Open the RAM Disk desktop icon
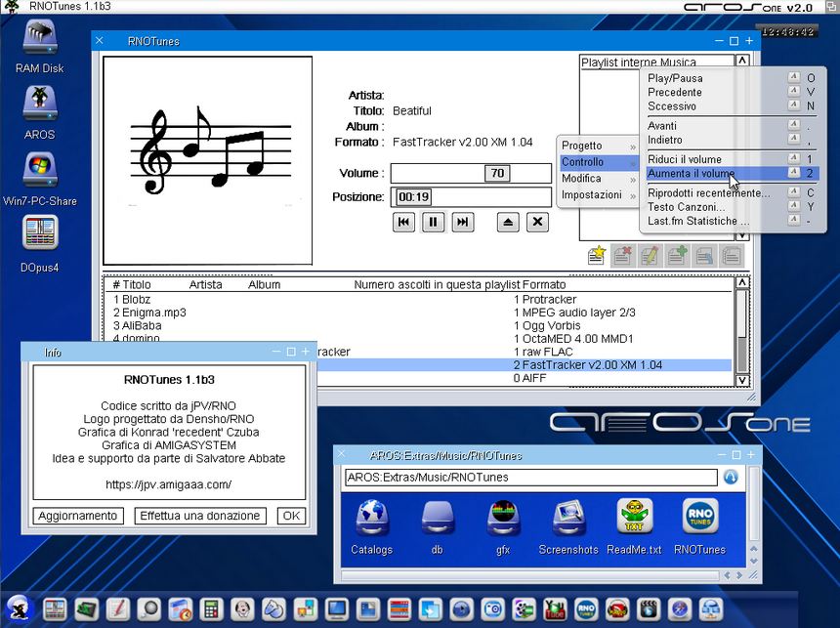 coord(39,39)
